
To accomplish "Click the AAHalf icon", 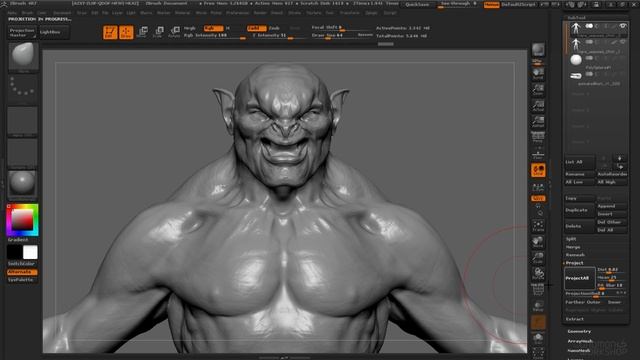I will click(x=538, y=122).
